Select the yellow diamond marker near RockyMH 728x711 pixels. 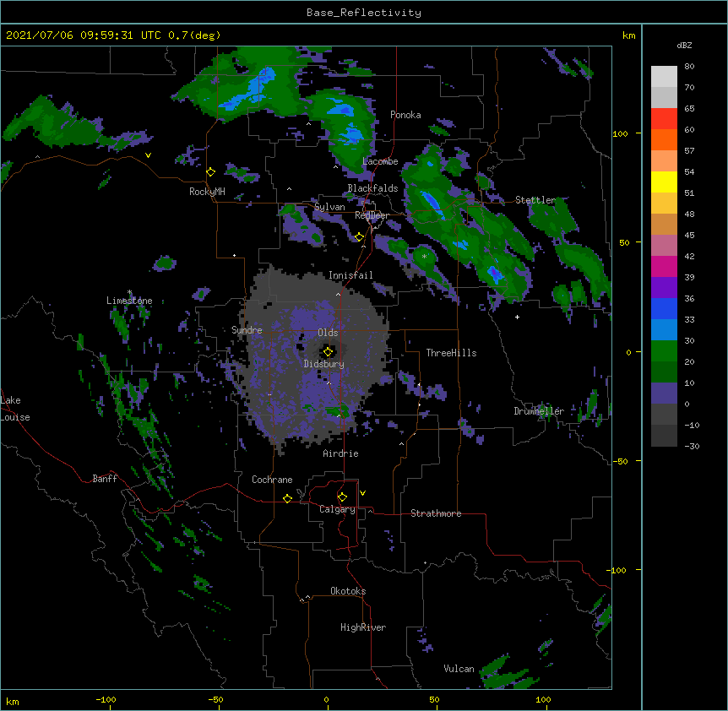210,172
